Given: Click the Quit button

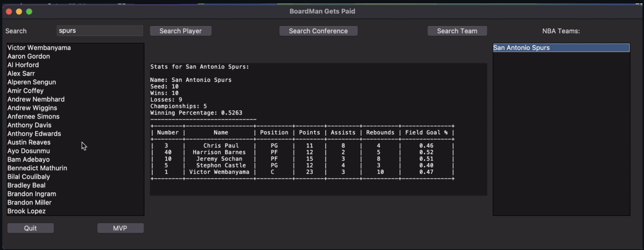Looking at the screenshot, I should click(x=31, y=228).
